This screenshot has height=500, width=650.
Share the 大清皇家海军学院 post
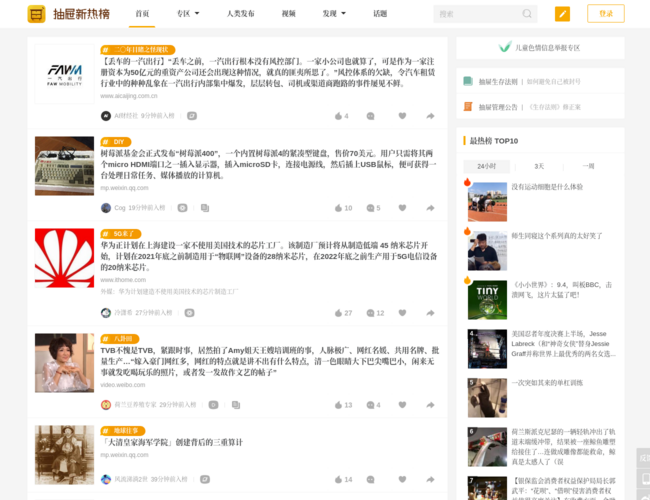pos(430,480)
